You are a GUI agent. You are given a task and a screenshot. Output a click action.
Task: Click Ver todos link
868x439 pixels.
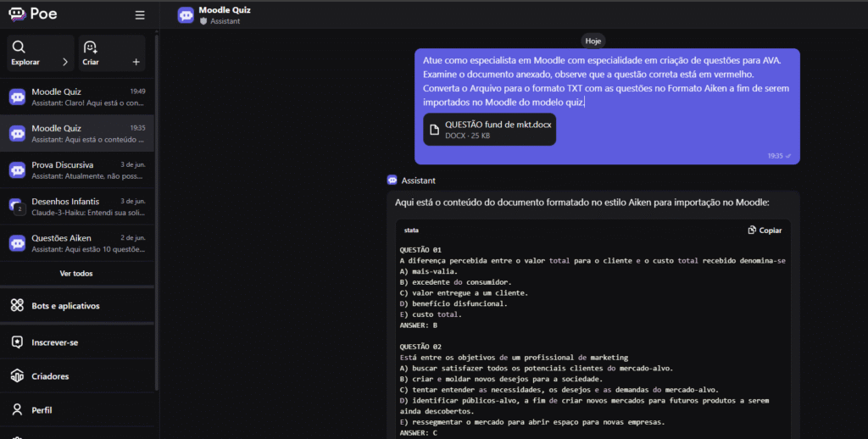[76, 274]
